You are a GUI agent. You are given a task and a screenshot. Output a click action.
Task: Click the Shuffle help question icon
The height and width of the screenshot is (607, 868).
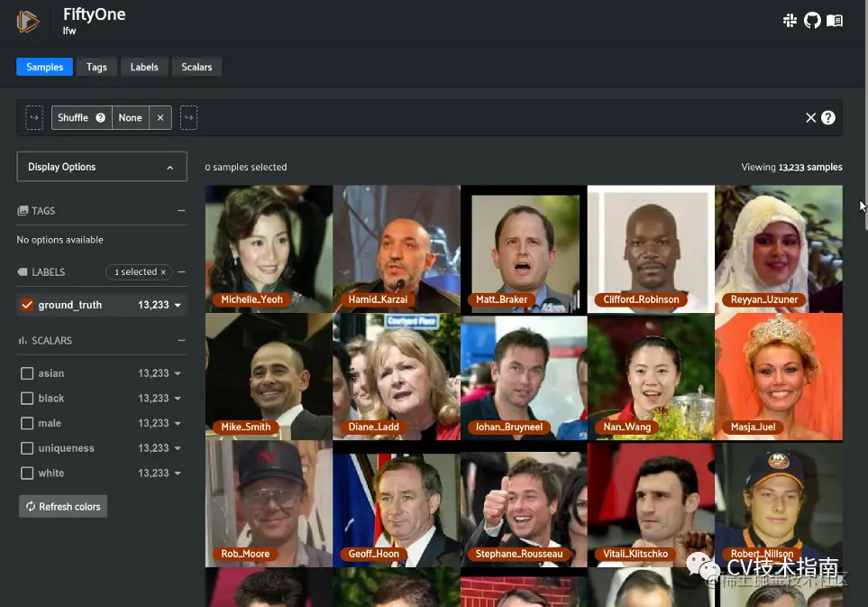point(100,117)
